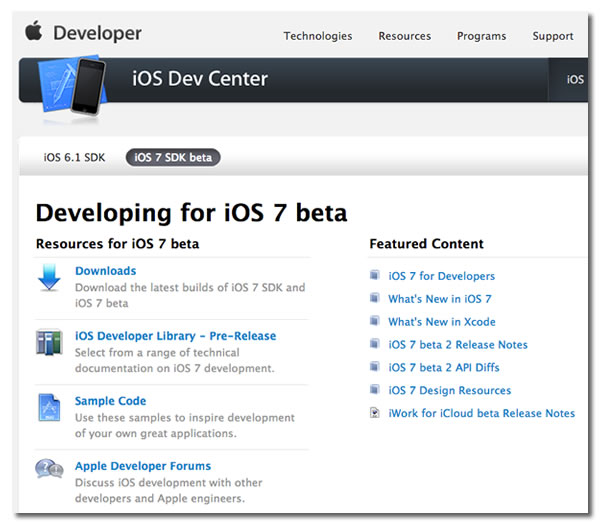Click the text 'Use these samples to inspire development'
The height and width of the screenshot is (523, 600).
click(x=185, y=417)
